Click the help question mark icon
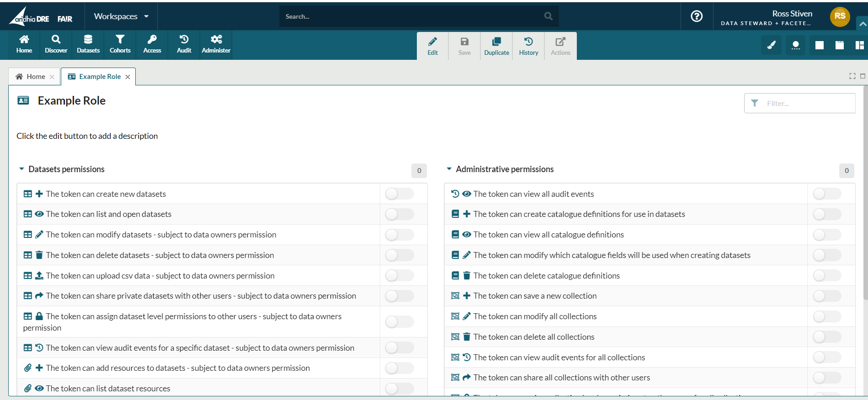The height and width of the screenshot is (400, 868). tap(696, 16)
